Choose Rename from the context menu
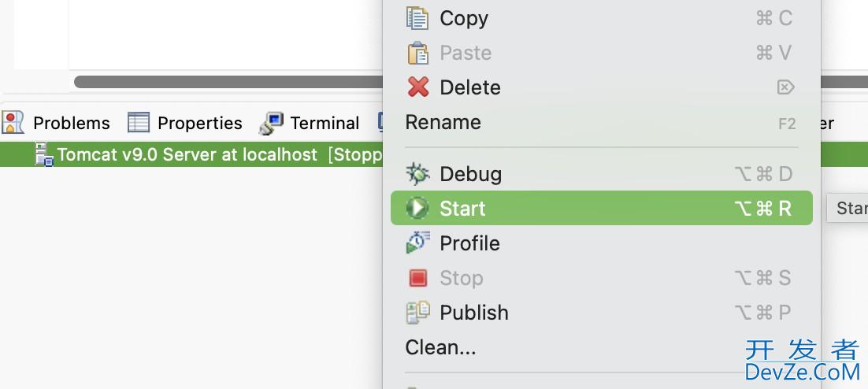Screen dimensions: 868x389 [443, 123]
